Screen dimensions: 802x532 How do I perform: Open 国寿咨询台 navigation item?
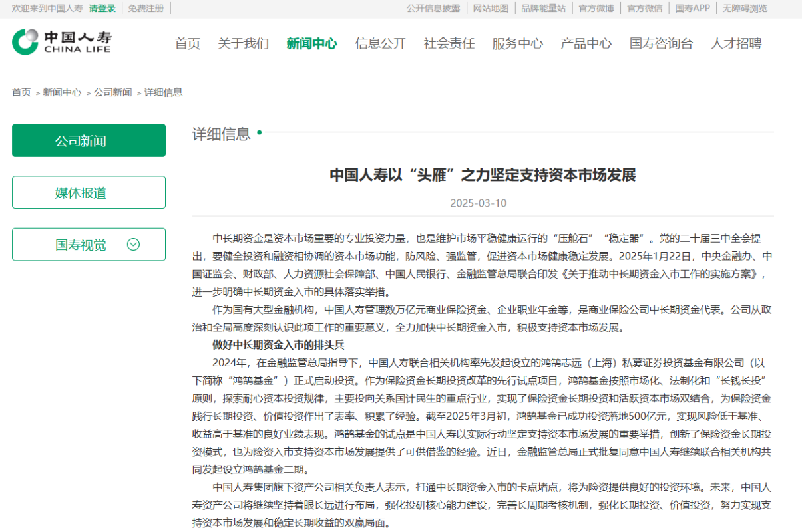(x=661, y=44)
